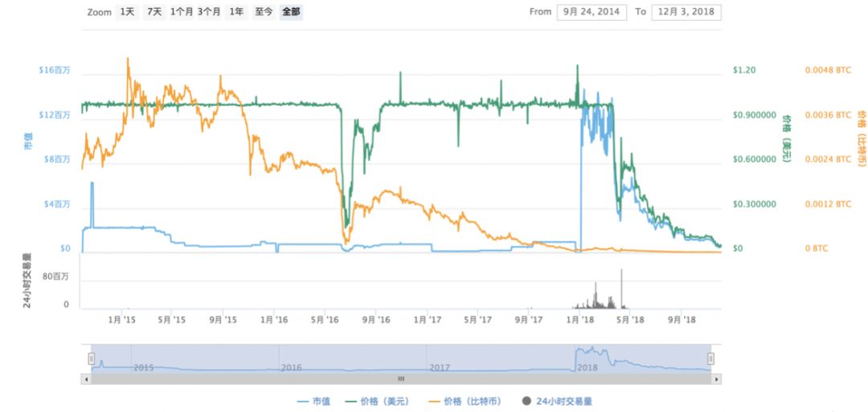Click the navigator scrollbar right arrow
Screen dimensions: 868x412
tap(717, 379)
